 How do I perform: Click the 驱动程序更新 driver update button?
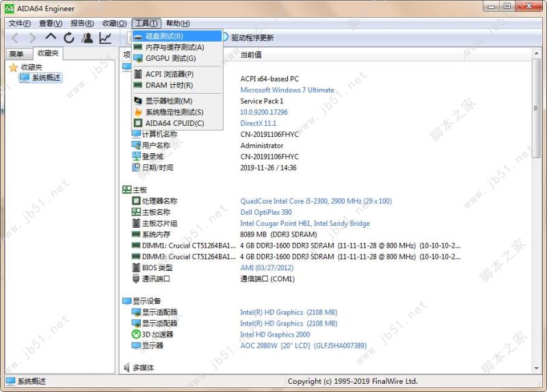tap(248, 38)
